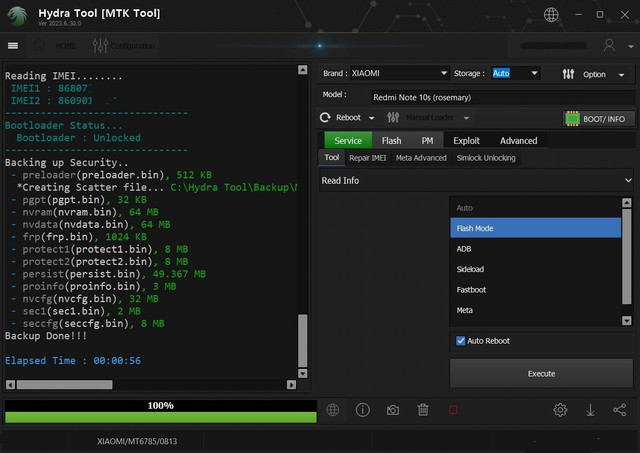Expand the Option dropdown arrow
640x453 pixels.
click(621, 75)
